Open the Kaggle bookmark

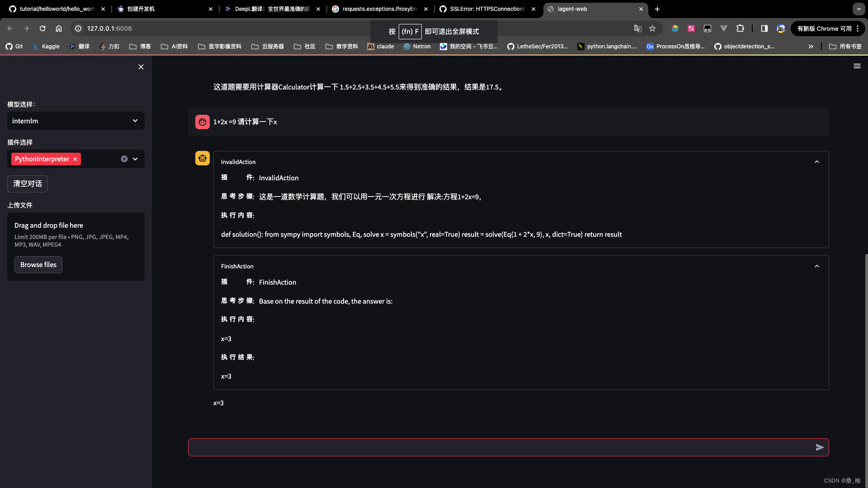pos(46,47)
